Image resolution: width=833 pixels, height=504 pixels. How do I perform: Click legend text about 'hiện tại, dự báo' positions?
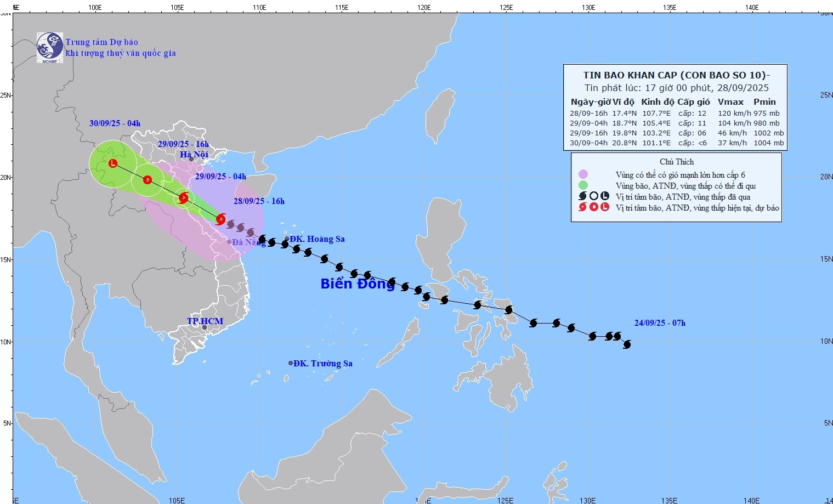pyautogui.click(x=697, y=208)
